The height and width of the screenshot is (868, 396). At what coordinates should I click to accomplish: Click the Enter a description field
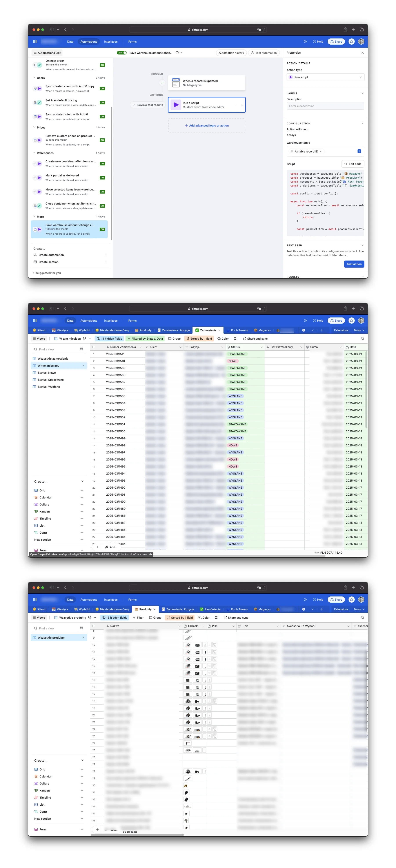(x=325, y=106)
